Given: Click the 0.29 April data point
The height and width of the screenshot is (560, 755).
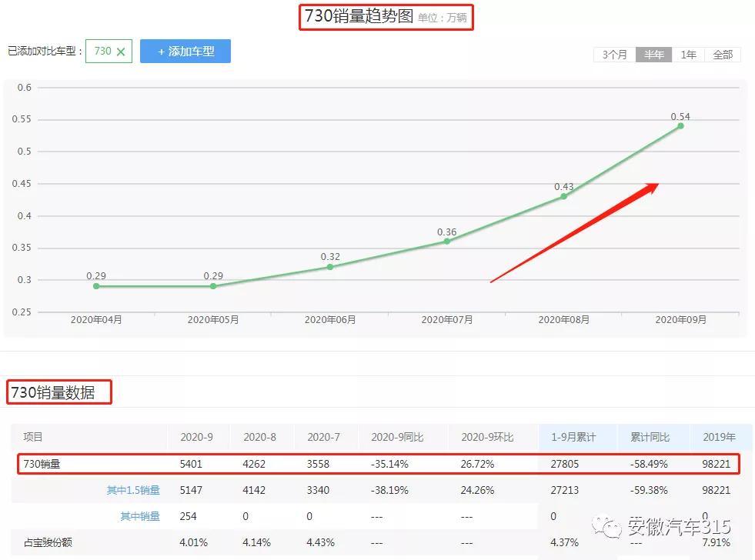Looking at the screenshot, I should 95,285.
